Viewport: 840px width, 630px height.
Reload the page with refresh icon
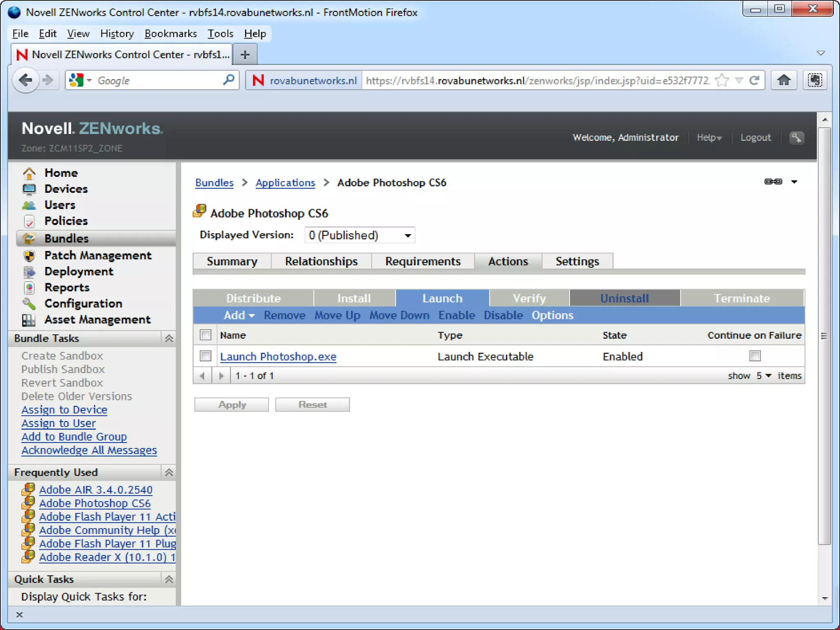(x=754, y=80)
